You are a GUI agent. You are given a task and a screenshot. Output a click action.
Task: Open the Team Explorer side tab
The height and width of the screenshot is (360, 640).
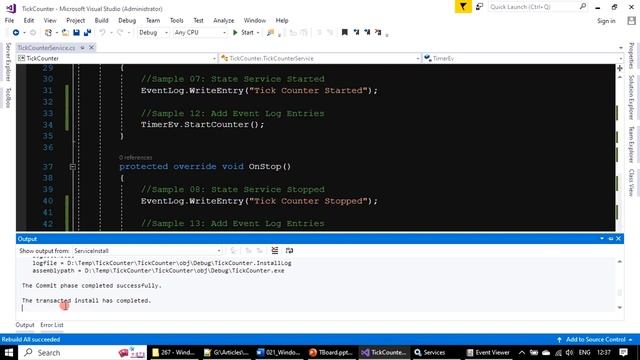point(631,144)
